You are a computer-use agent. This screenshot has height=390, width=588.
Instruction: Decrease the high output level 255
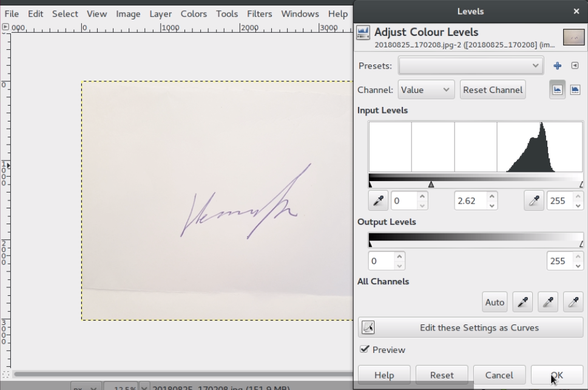[578, 265]
